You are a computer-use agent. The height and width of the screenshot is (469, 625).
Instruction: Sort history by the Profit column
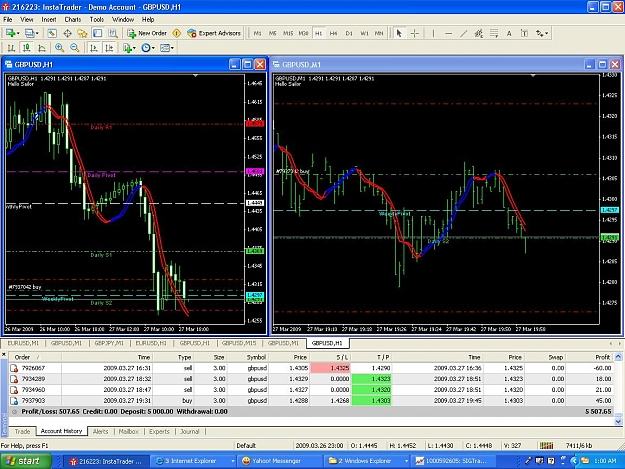click(589, 357)
